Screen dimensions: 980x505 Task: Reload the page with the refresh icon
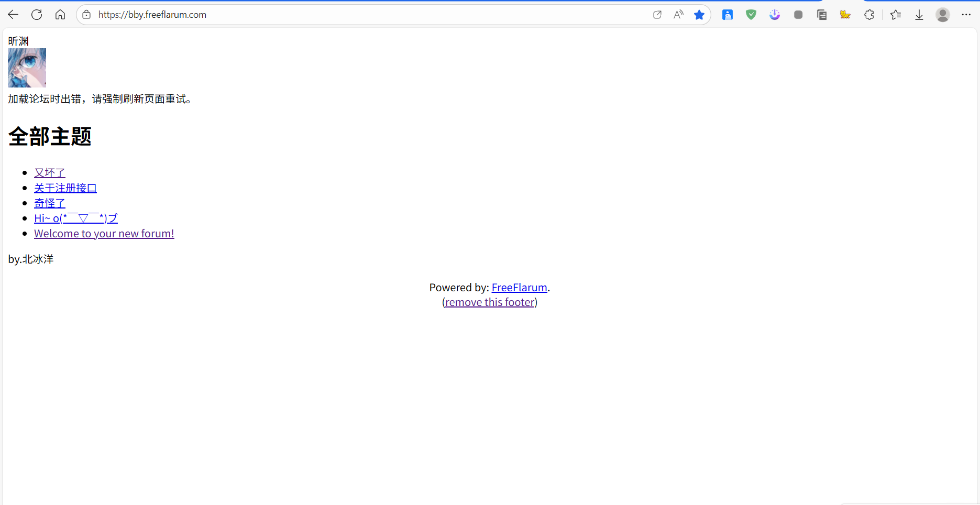pos(37,15)
